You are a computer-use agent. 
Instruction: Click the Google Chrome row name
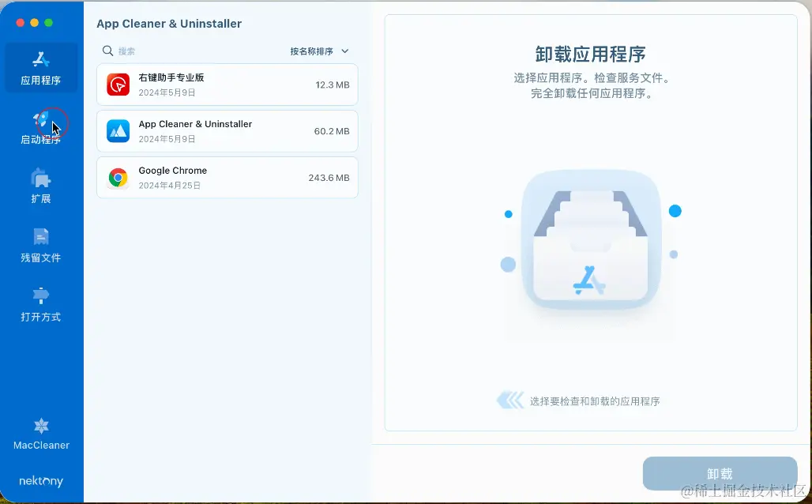click(172, 171)
